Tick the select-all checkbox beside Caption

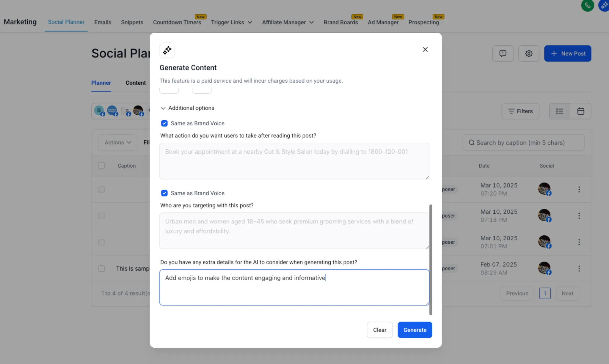(101, 166)
